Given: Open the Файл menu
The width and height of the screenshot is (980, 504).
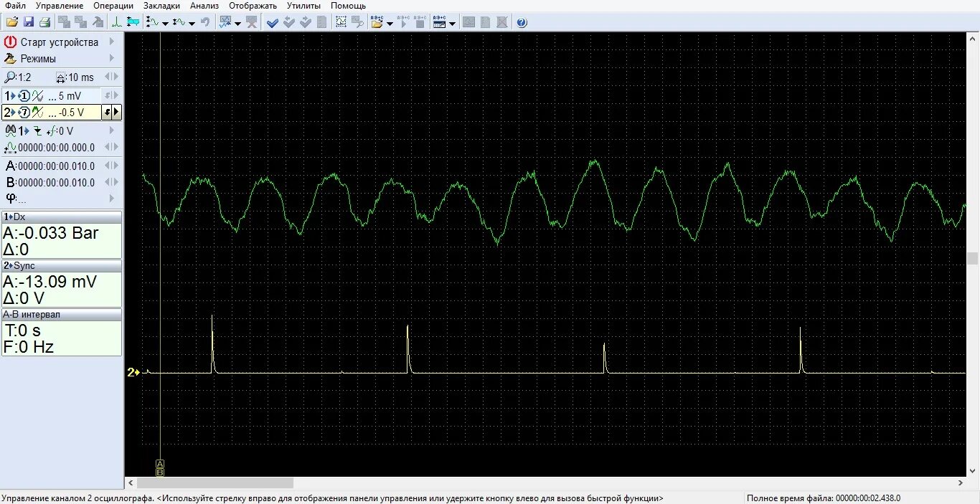Looking at the screenshot, I should [x=15, y=6].
